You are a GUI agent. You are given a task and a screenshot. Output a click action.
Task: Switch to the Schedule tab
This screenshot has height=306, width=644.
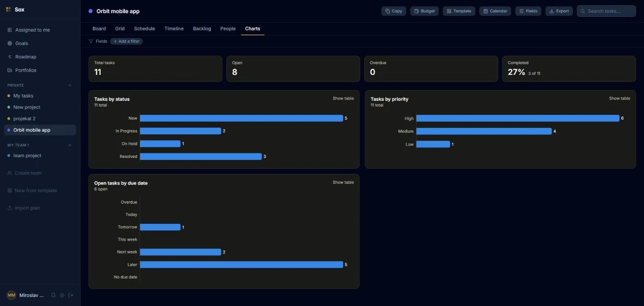(145, 29)
